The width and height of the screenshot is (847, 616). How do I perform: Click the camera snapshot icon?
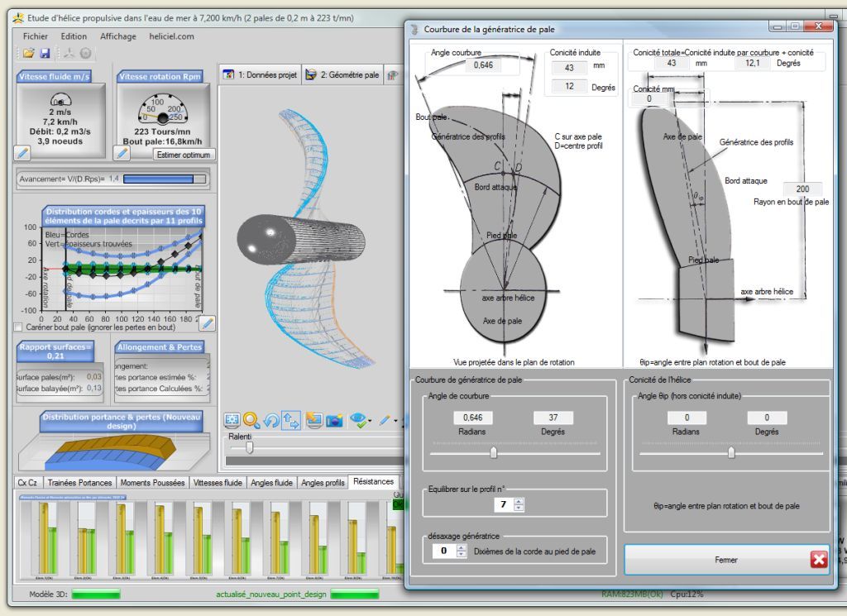click(334, 421)
